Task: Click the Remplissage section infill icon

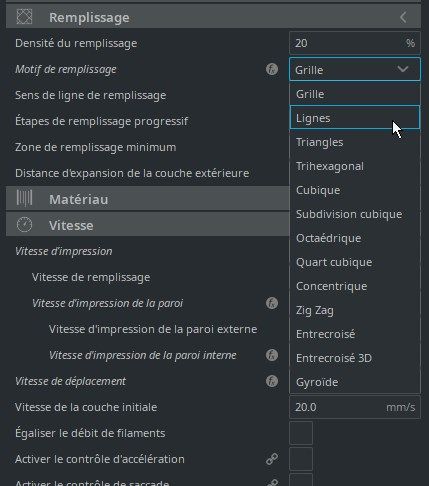Action: (x=24, y=17)
